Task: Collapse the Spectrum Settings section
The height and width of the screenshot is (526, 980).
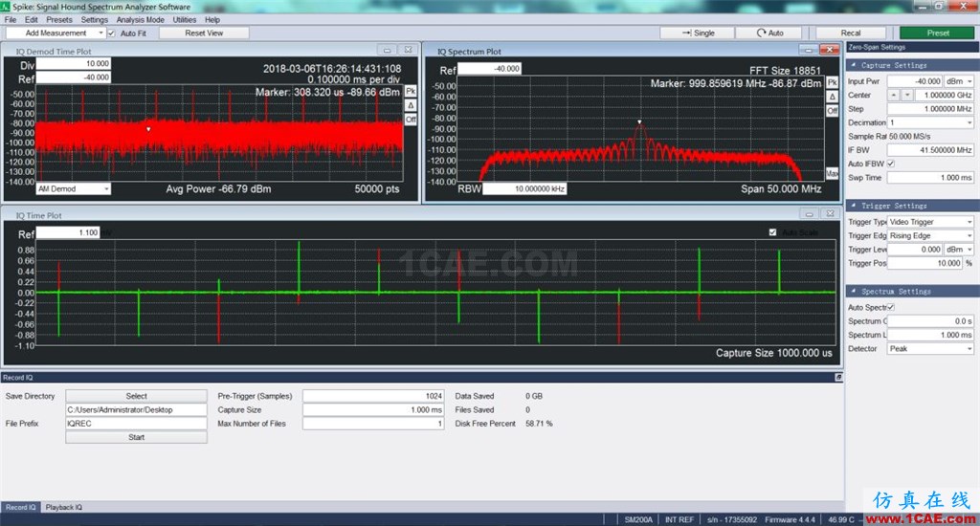Action: [x=854, y=291]
